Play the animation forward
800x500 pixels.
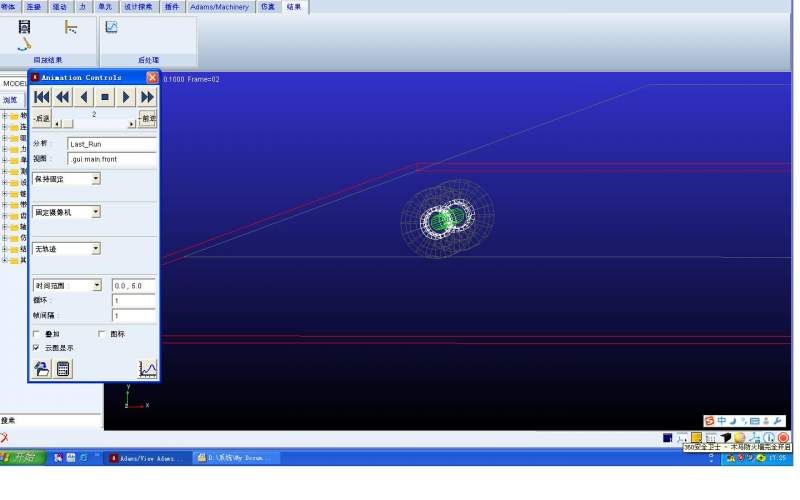click(x=126, y=97)
